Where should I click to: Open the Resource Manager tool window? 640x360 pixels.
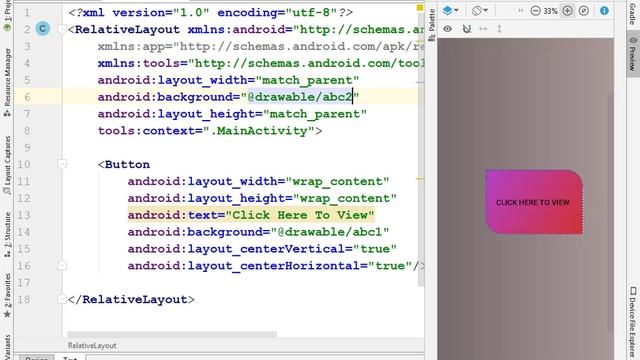point(7,82)
